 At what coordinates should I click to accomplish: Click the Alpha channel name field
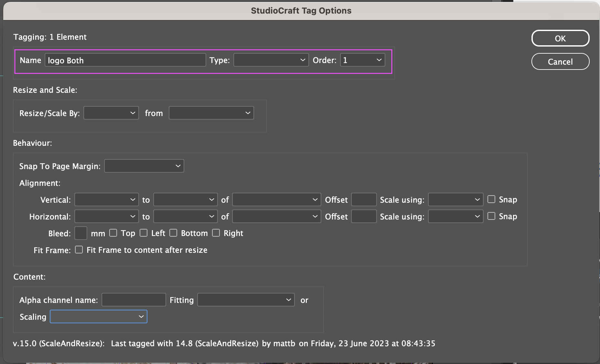pyautogui.click(x=134, y=300)
